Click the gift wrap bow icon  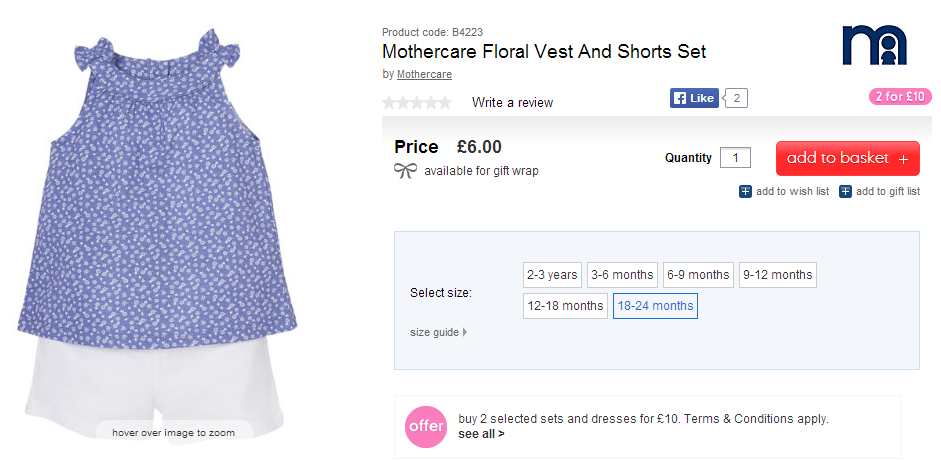(406, 171)
